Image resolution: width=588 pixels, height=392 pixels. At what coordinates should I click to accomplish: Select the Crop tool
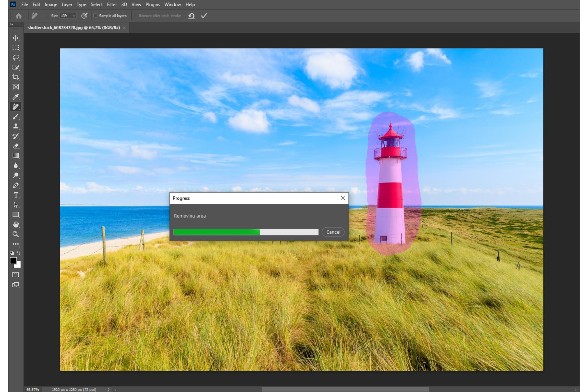pos(15,77)
